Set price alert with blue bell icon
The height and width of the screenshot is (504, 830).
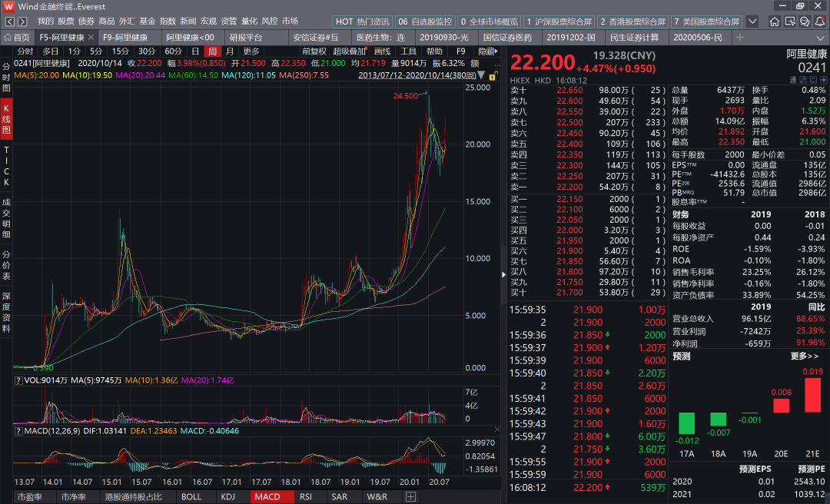coord(814,80)
